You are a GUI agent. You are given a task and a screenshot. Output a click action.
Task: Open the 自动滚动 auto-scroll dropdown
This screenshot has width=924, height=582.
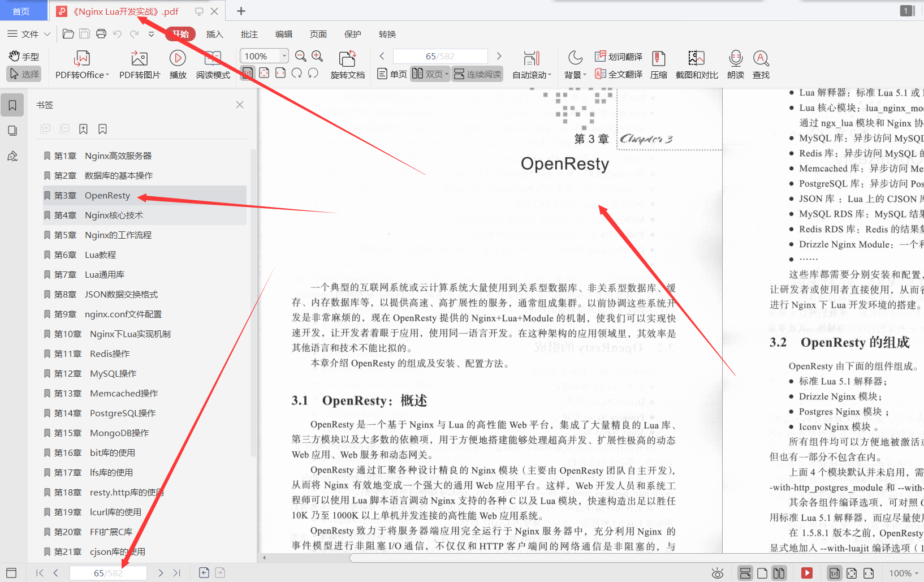531,64
